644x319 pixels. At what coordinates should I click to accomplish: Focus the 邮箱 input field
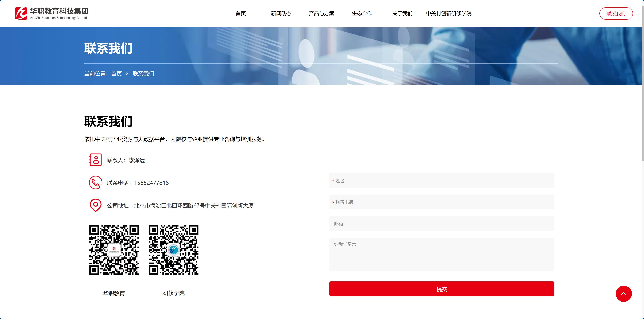click(442, 224)
